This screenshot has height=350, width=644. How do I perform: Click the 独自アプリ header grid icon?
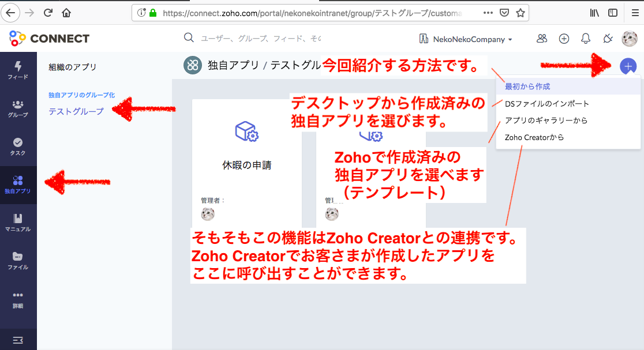point(193,65)
